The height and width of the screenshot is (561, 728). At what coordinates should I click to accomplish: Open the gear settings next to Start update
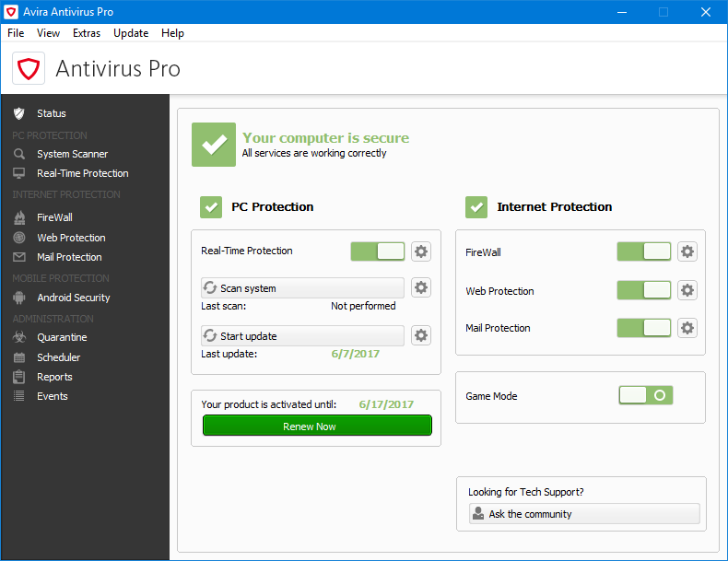click(x=421, y=335)
